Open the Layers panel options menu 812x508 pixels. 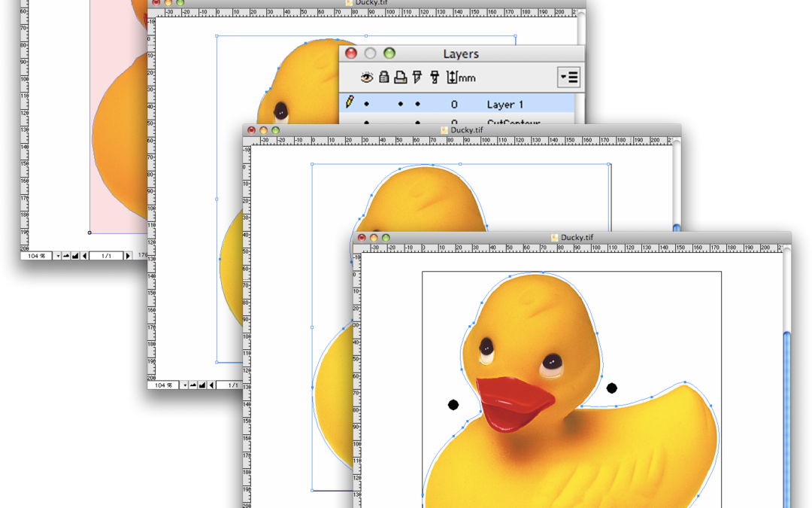pos(568,77)
